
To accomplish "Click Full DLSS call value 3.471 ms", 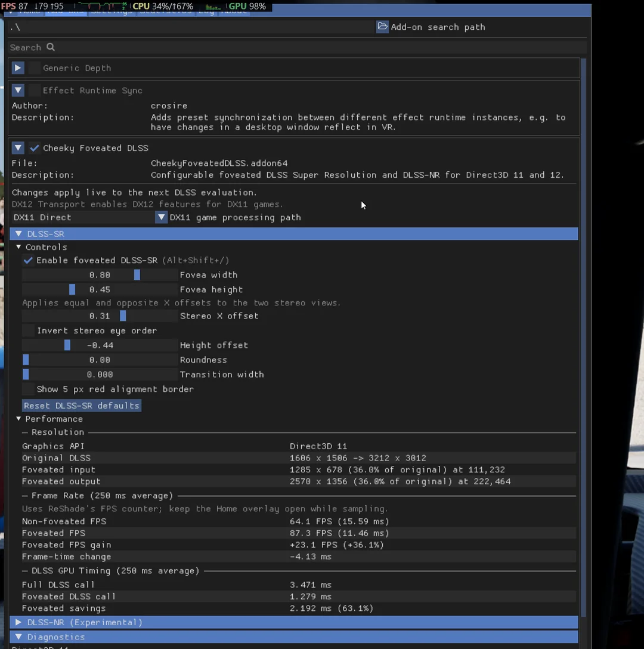I will tap(311, 585).
